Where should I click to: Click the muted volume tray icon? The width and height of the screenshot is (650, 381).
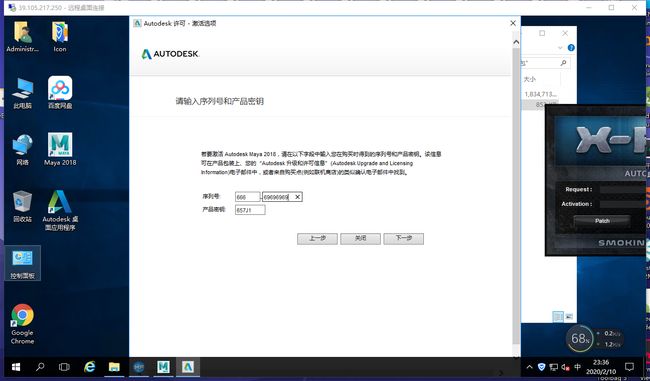pos(565,367)
